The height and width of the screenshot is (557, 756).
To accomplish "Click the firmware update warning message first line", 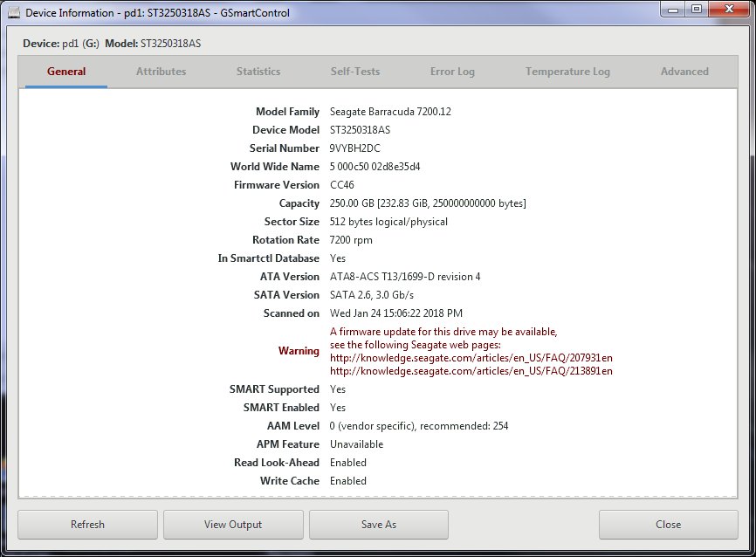I will point(443,332).
